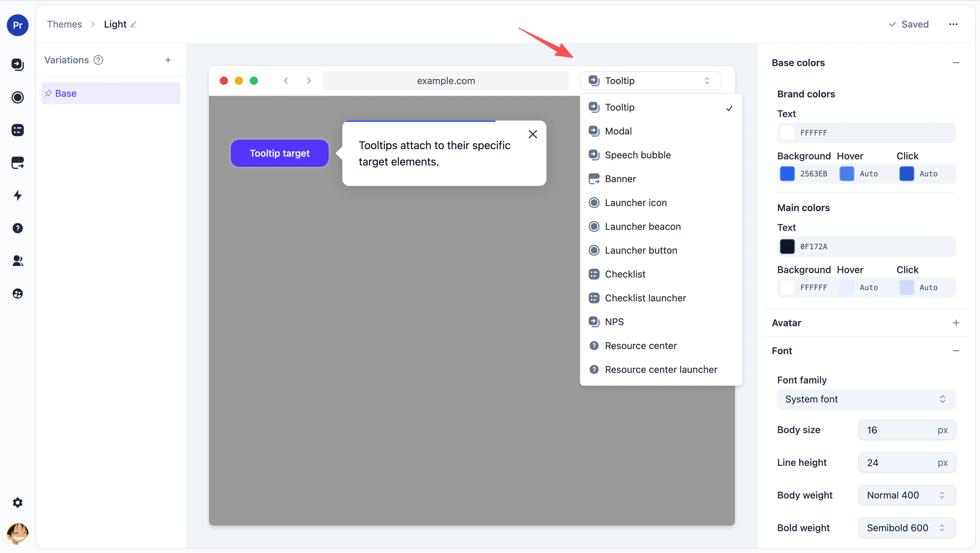Open brand Background 2563EB color swatch
This screenshot has width=980, height=553.
tap(787, 174)
